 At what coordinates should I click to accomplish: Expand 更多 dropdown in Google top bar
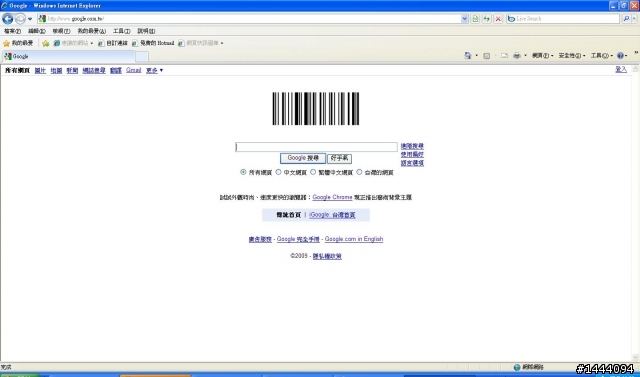click(154, 71)
